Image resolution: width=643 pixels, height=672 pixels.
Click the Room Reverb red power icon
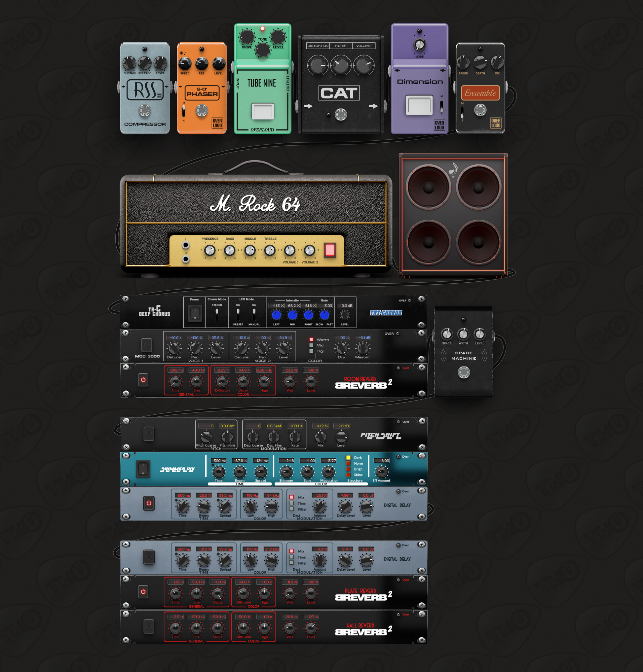pos(143,379)
